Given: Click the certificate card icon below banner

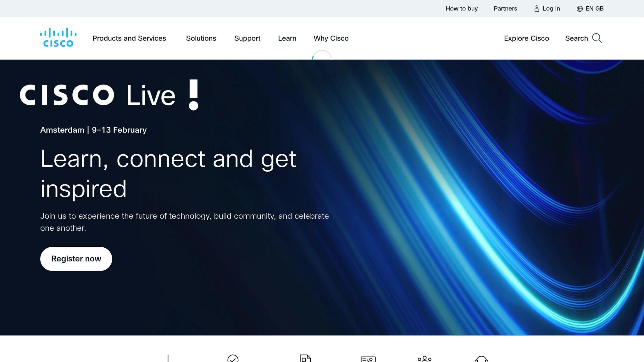Looking at the screenshot, I should (368, 359).
